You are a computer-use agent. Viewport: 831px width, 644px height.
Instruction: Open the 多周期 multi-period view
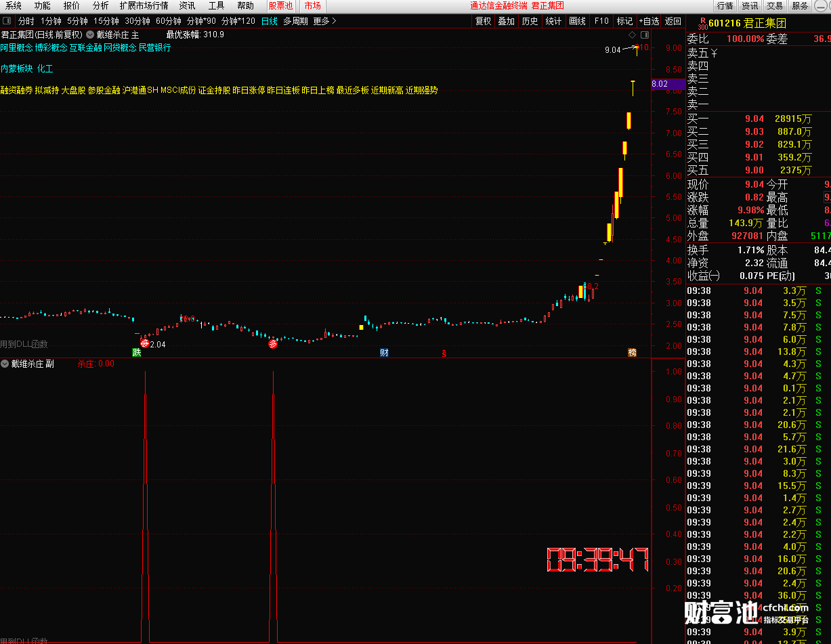tap(295, 21)
